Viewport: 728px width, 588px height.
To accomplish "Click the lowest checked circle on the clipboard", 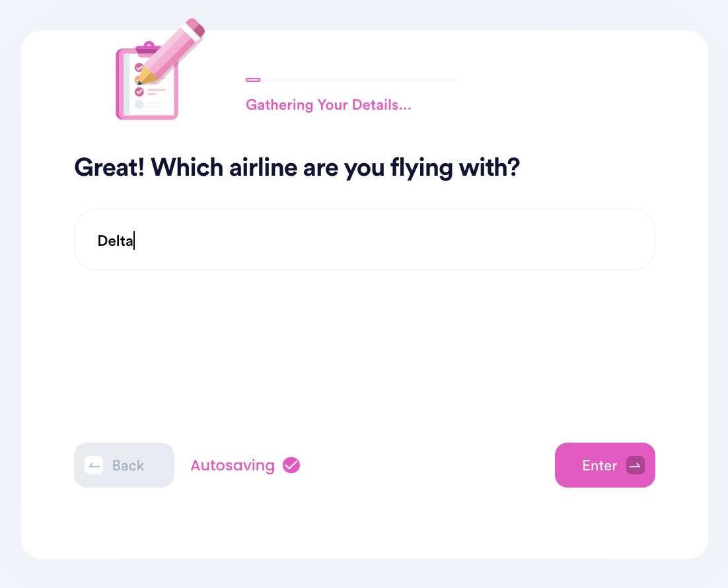I will (139, 92).
